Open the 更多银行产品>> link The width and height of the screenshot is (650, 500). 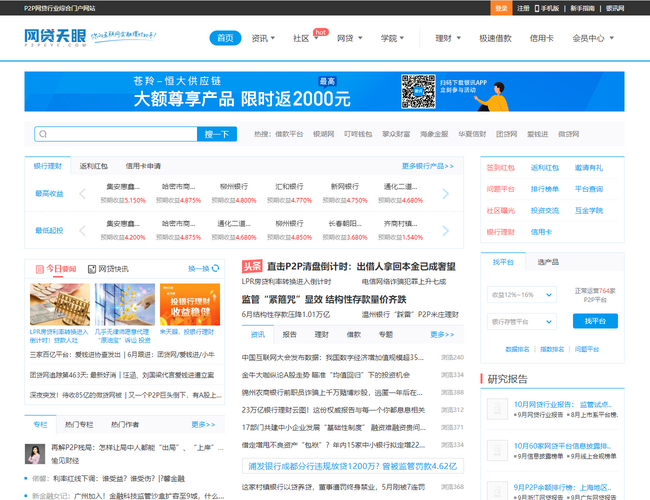[427, 166]
